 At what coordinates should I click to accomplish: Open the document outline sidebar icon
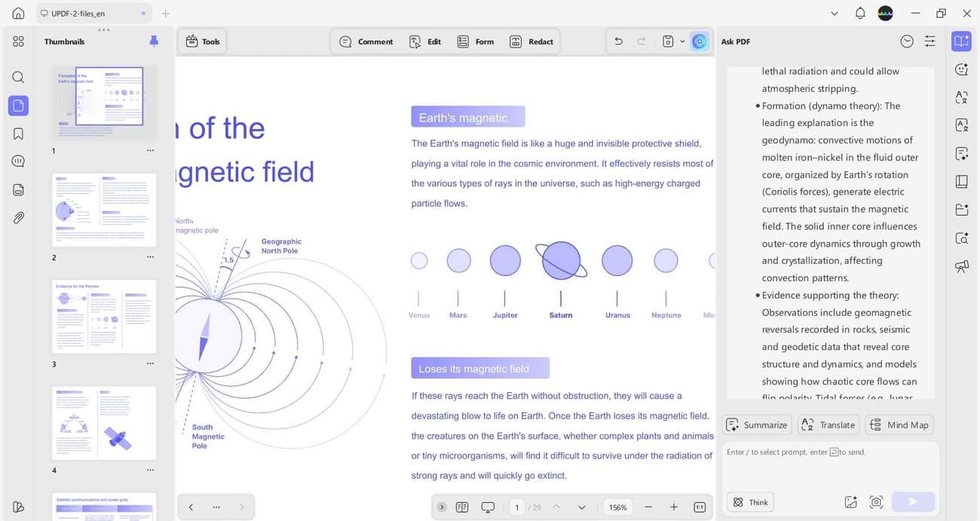[18, 189]
